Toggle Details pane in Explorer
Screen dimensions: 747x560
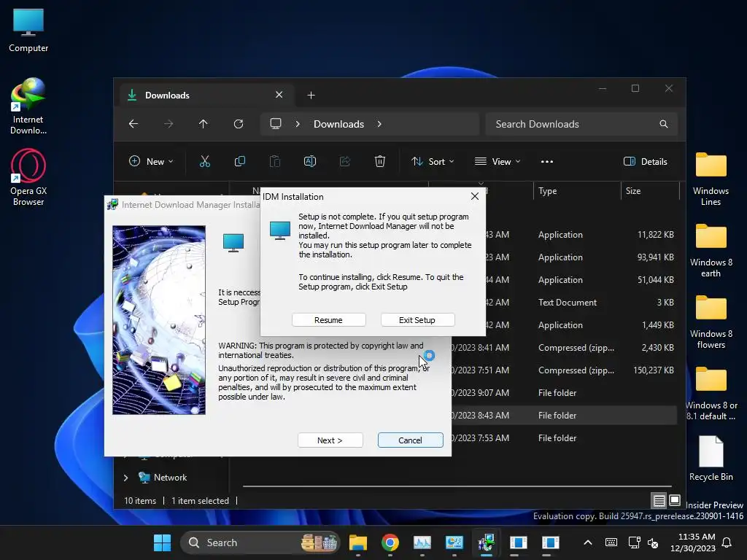(x=645, y=161)
